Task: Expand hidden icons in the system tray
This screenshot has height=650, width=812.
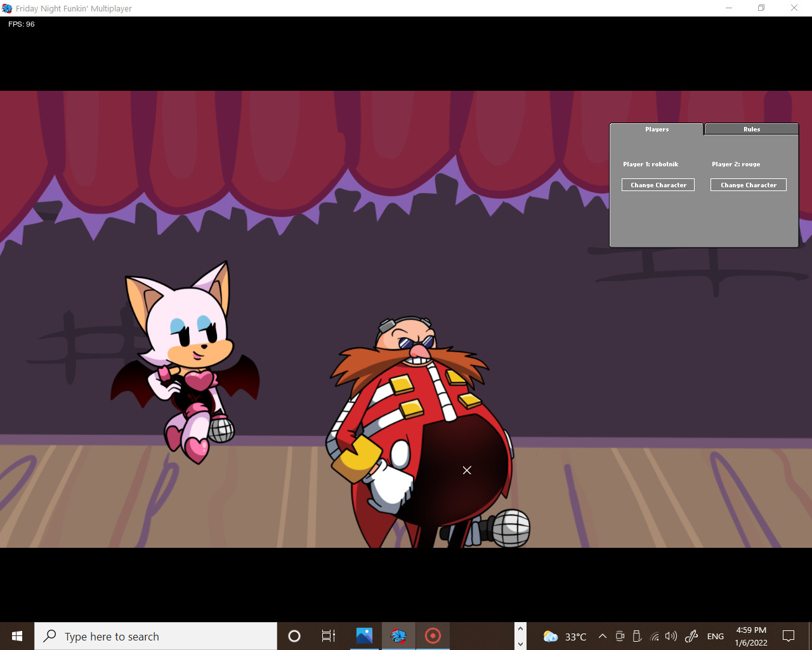Action: [602, 636]
